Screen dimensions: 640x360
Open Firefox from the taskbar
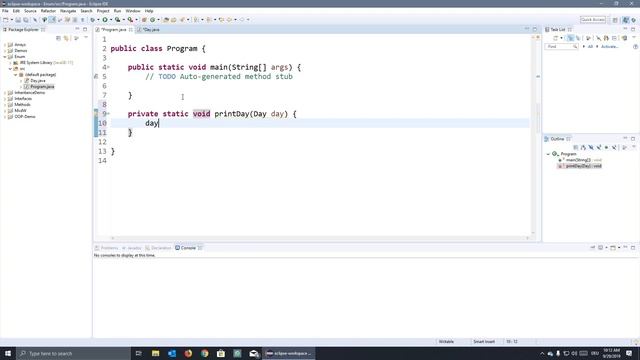pos(188,353)
